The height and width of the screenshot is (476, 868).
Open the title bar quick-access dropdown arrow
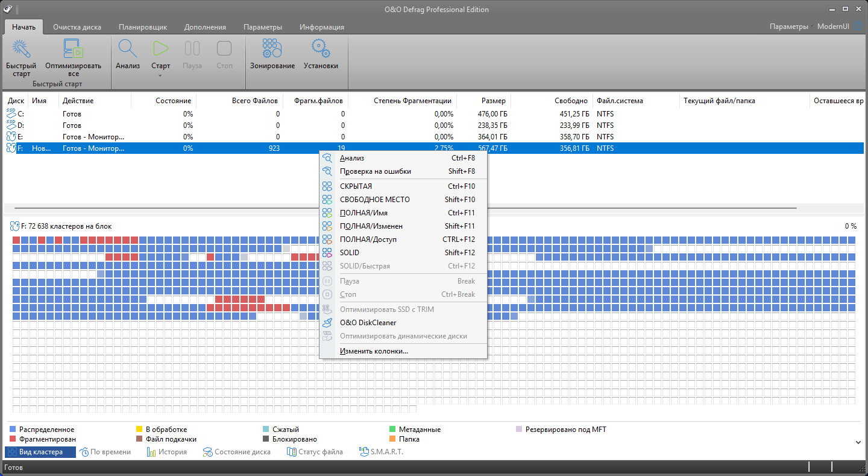[x=17, y=10]
